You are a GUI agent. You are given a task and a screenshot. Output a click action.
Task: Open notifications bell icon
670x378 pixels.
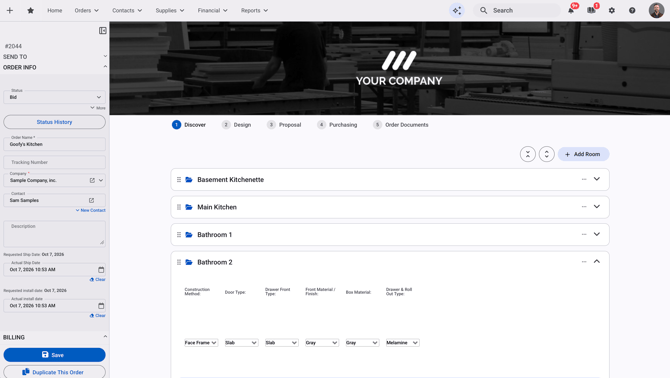[x=571, y=10]
